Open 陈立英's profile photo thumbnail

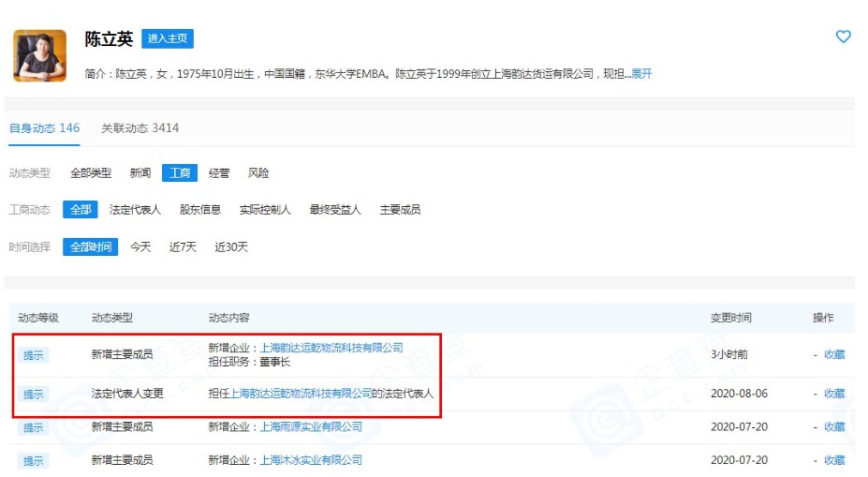40,56
